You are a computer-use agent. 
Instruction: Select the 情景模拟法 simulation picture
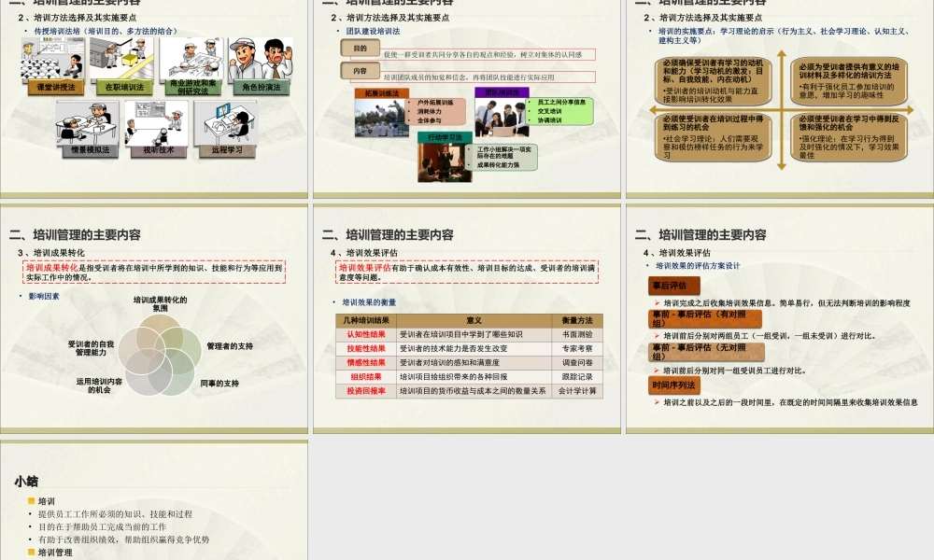click(87, 124)
